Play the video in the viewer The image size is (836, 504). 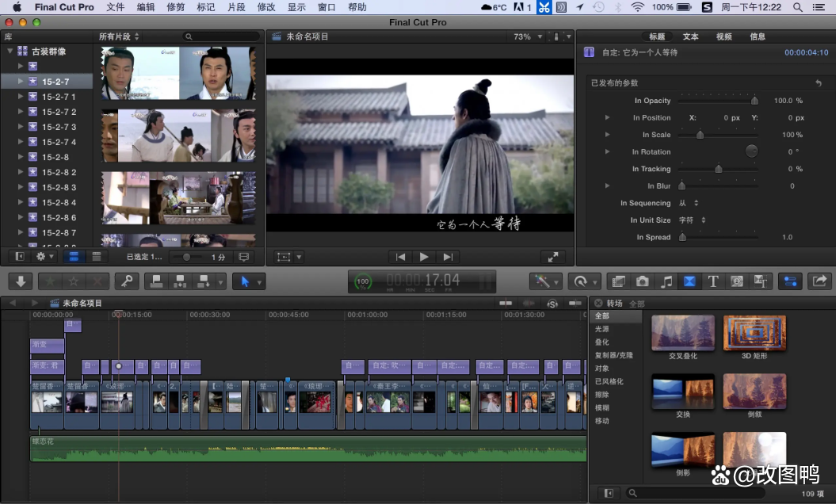tap(424, 257)
